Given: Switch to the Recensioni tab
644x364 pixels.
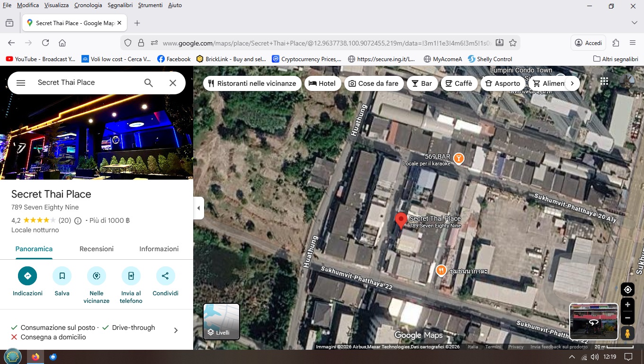Looking at the screenshot, I should coord(97,249).
